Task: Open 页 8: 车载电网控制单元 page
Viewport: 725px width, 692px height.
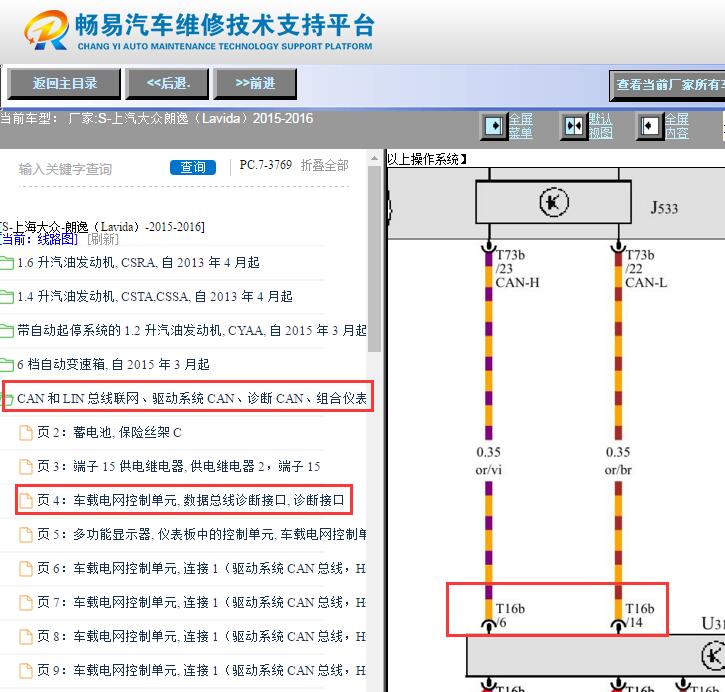Action: click(x=202, y=637)
